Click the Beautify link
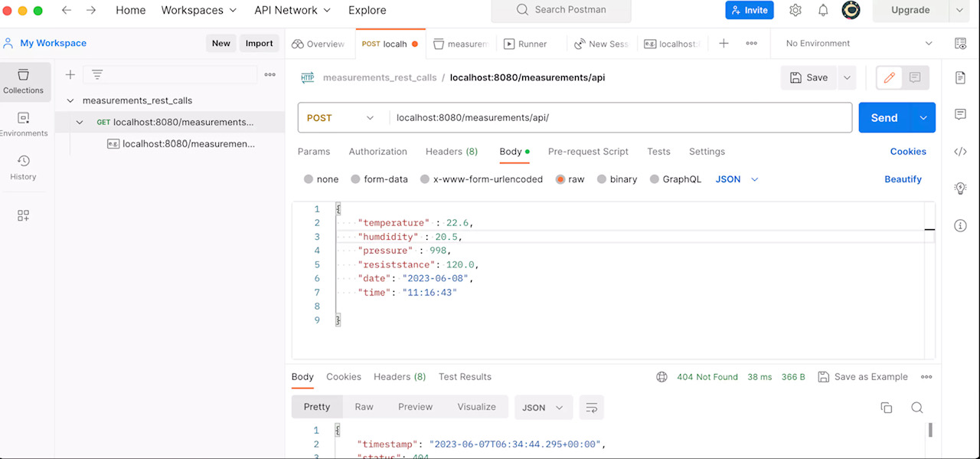 tap(903, 179)
